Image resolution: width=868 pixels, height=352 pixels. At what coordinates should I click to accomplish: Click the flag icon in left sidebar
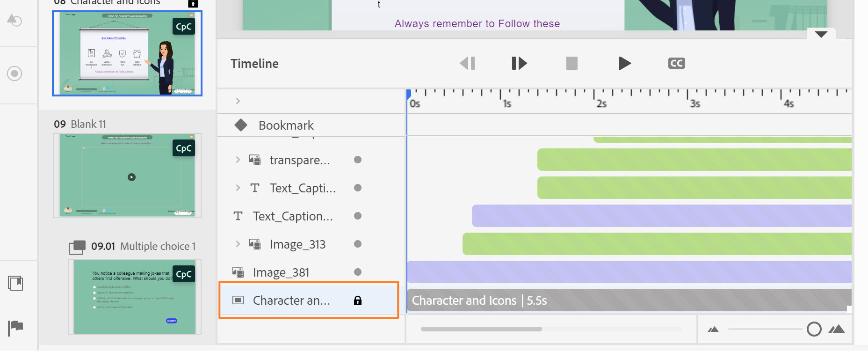point(15,327)
